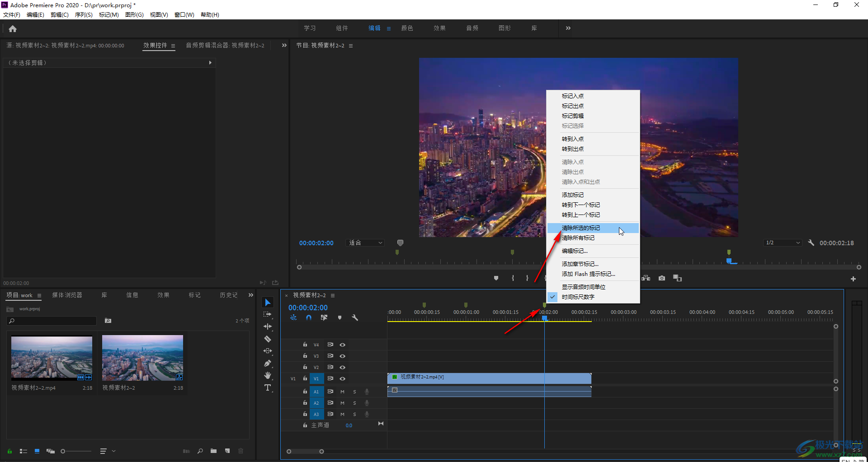
Task: Open sort icons dropdown arrow
Action: 113,451
